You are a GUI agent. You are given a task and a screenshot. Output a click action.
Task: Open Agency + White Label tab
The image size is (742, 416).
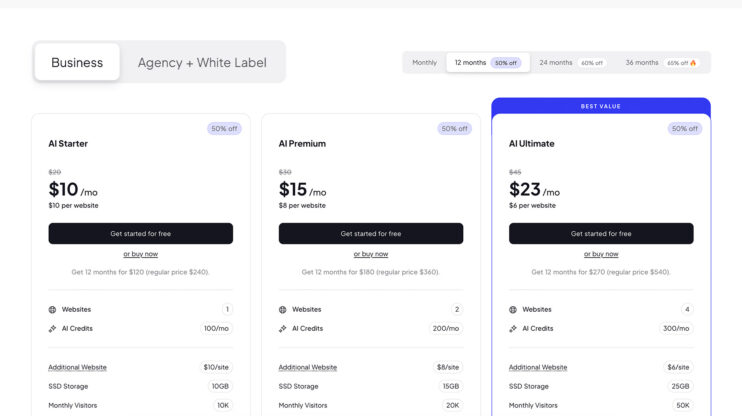click(202, 62)
